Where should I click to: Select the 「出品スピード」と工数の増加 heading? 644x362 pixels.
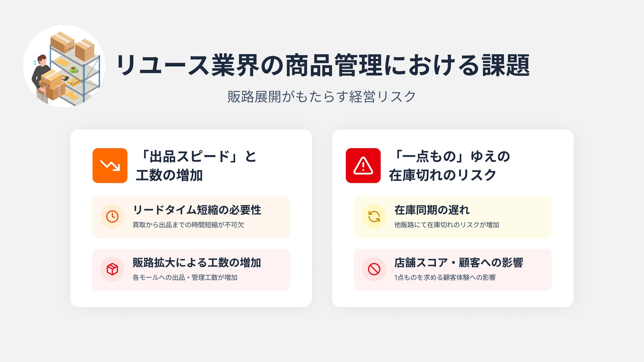click(x=197, y=165)
